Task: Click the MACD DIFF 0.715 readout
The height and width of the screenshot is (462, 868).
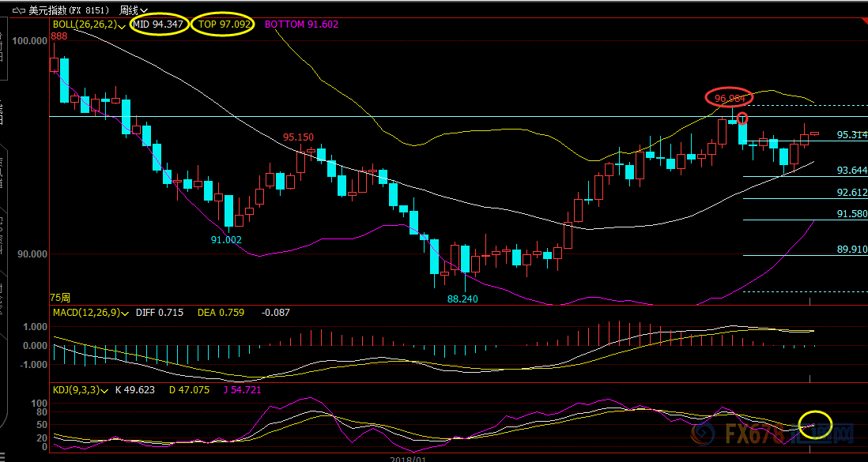Action: click(159, 314)
